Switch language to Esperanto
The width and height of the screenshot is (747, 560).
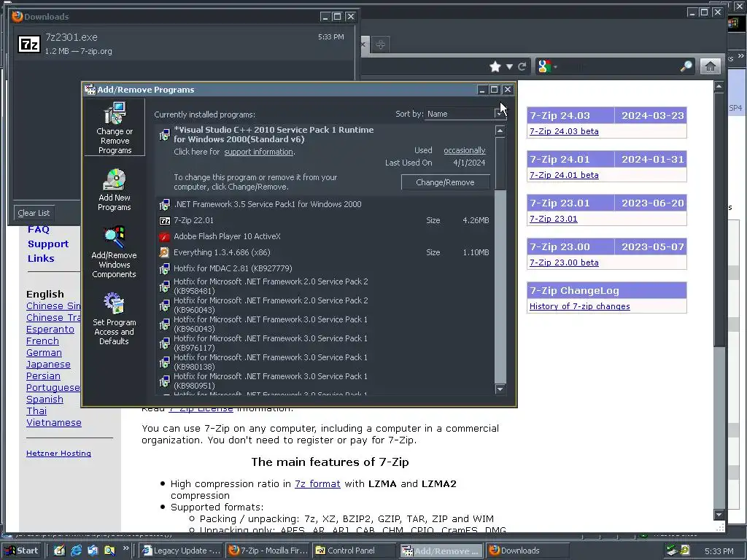50,330
